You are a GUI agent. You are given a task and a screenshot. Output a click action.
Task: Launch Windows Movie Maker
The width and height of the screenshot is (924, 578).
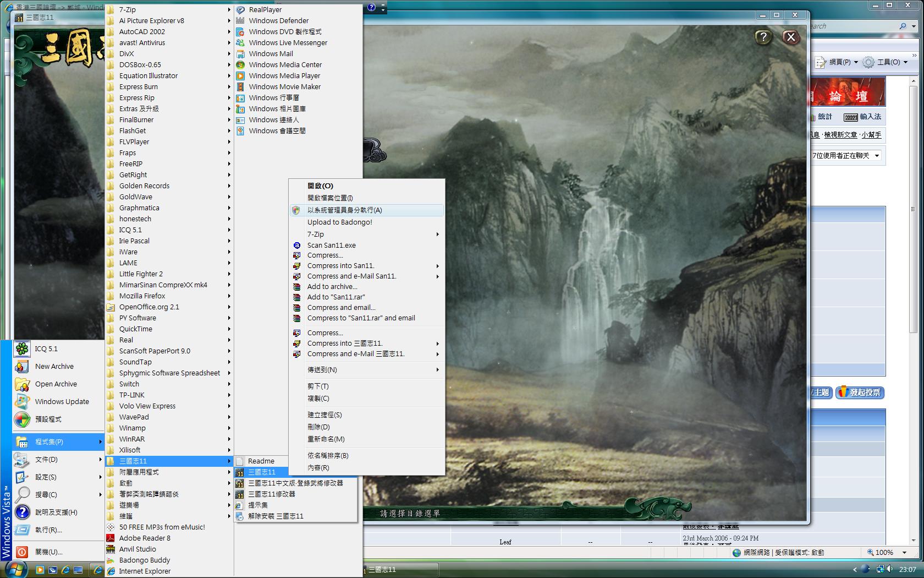tap(284, 86)
